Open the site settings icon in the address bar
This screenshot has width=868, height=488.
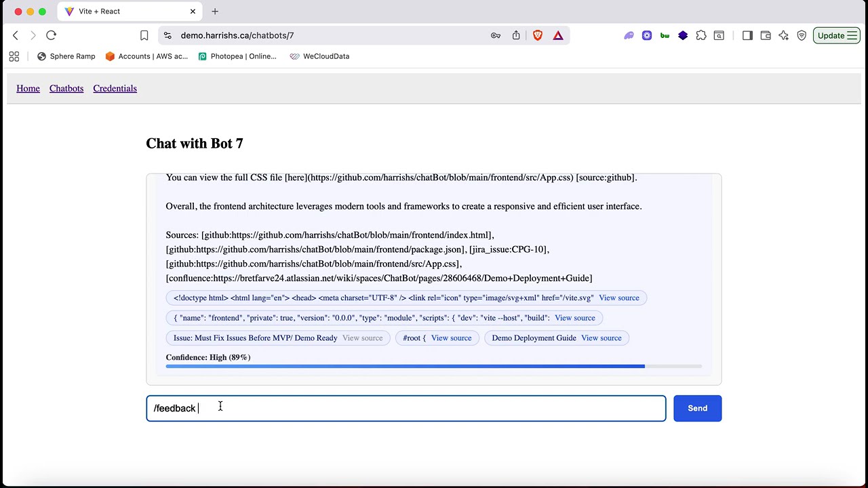tap(167, 35)
